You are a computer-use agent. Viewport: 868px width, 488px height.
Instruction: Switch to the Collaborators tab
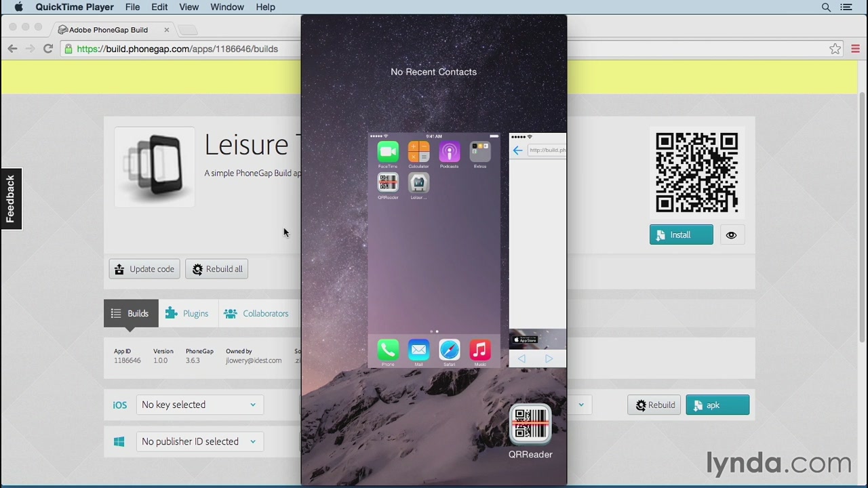256,313
